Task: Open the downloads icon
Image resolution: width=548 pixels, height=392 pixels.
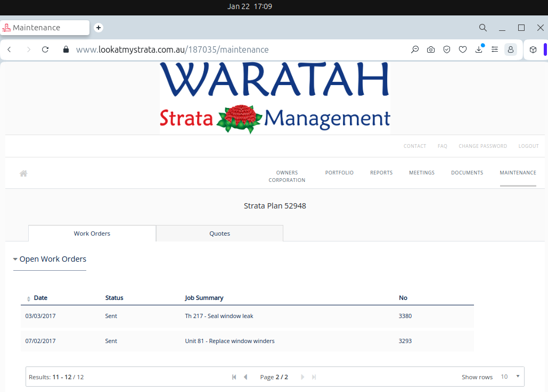Action: click(479, 49)
